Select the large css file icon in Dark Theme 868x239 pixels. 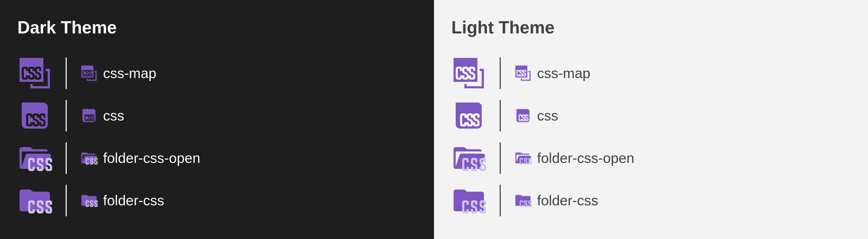pyautogui.click(x=35, y=116)
